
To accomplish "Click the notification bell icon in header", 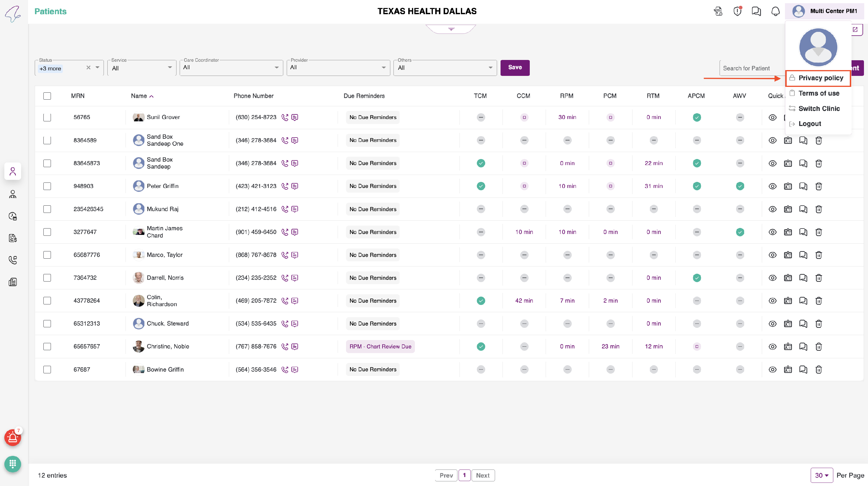I will (x=775, y=12).
